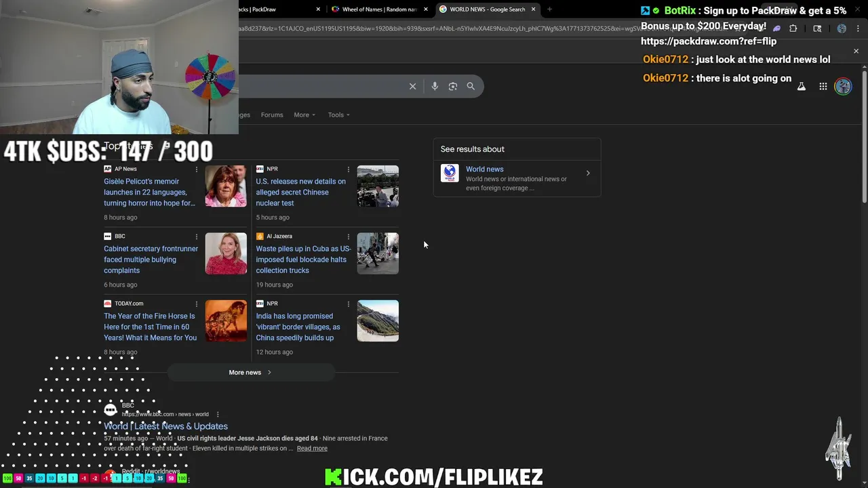868x488 pixels.
Task: Close the PackDraw tab
Action: pyautogui.click(x=319, y=9)
